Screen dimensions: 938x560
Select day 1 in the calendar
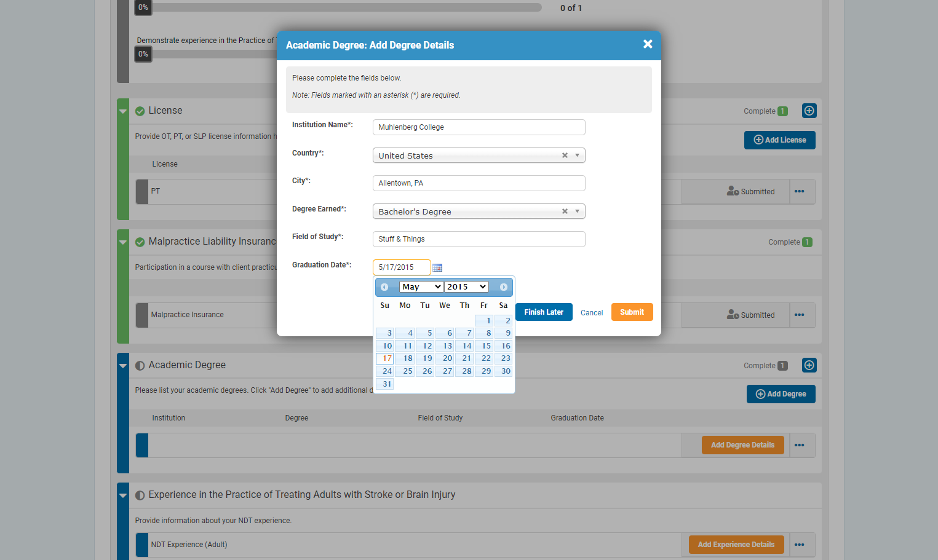click(x=484, y=320)
